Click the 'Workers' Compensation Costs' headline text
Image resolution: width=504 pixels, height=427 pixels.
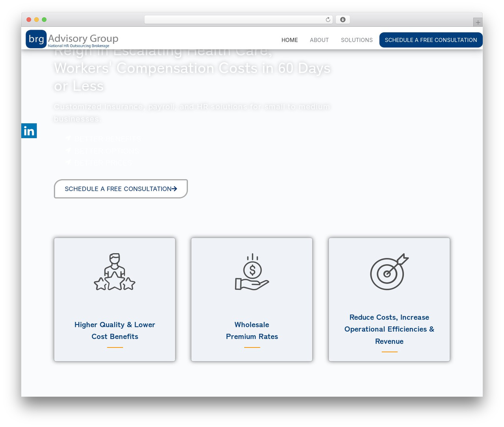click(x=192, y=68)
